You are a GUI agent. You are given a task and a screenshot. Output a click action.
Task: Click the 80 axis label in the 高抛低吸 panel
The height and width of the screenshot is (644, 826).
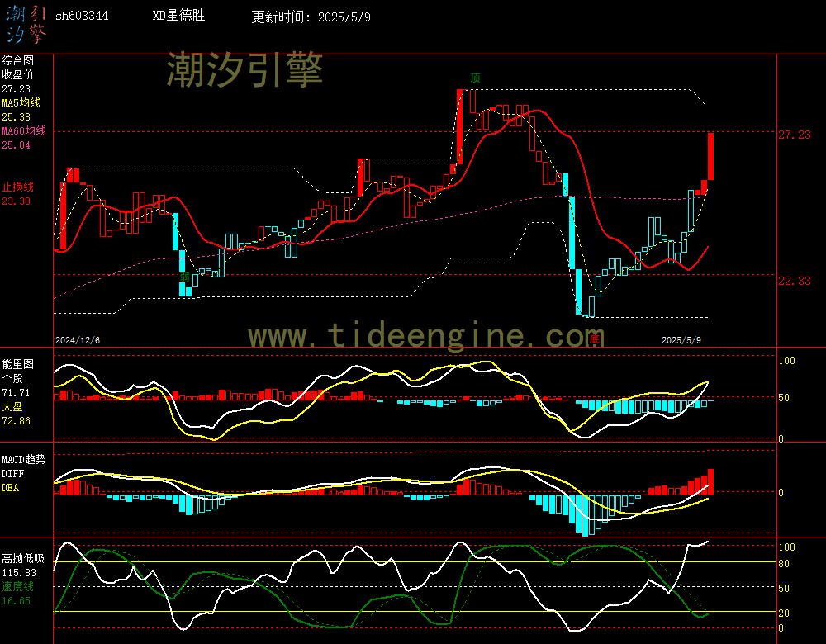[784, 564]
